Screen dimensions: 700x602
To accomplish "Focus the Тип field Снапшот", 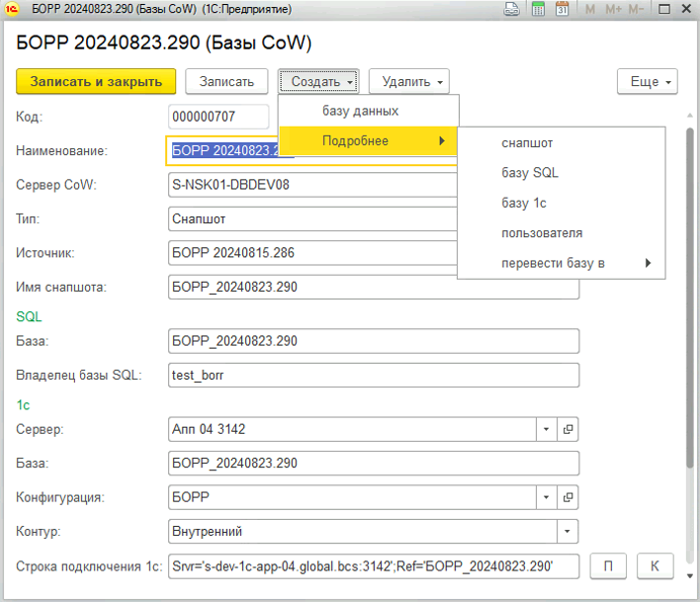I will click(x=312, y=218).
